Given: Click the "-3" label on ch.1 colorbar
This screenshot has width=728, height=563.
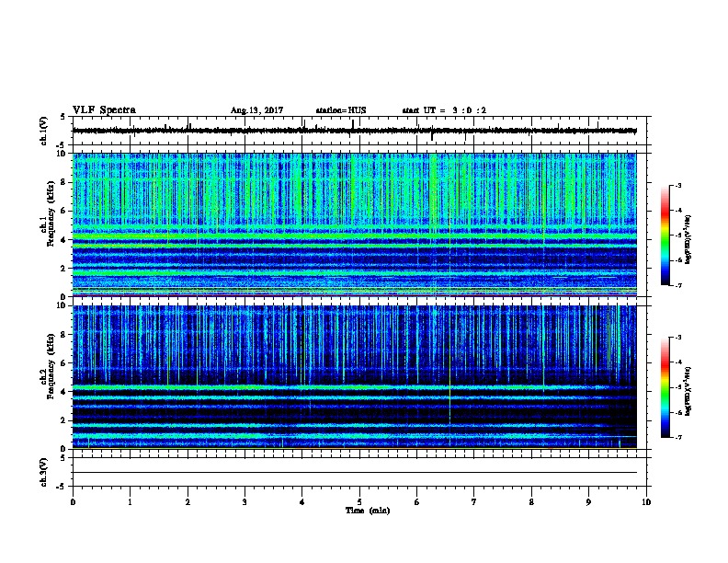Looking at the screenshot, I should (x=678, y=185).
